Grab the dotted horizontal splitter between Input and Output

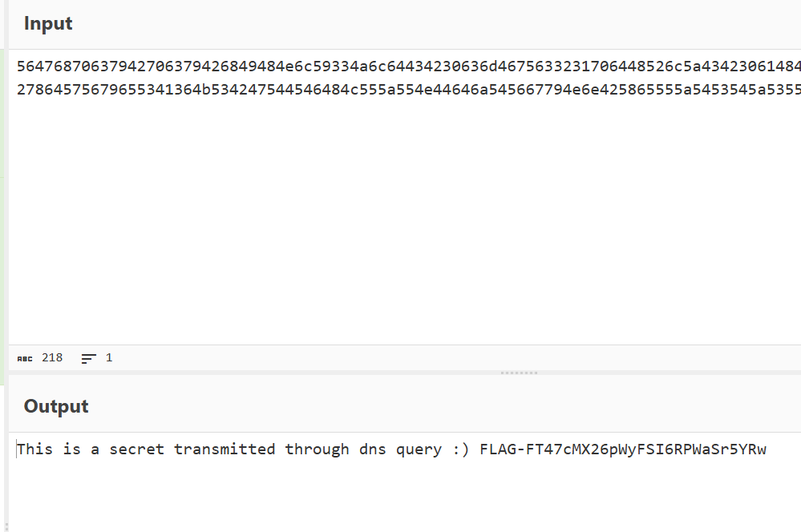coord(519,373)
